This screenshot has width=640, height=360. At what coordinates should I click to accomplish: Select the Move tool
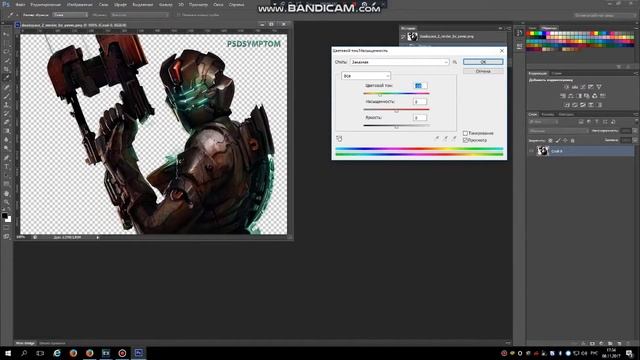pos(6,34)
